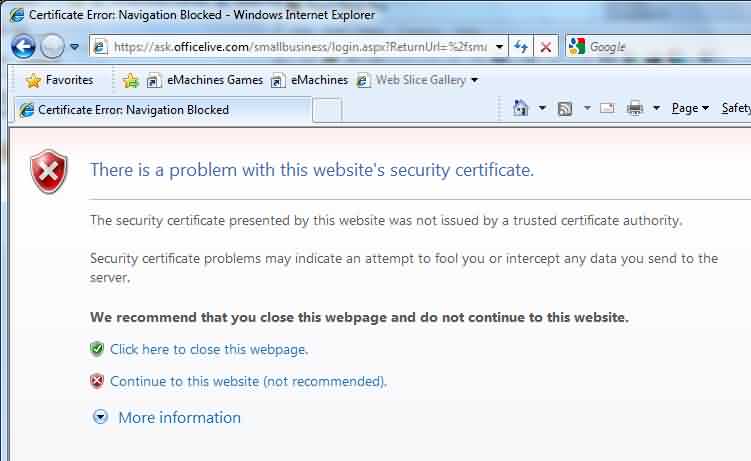Open the Safety menu
751x461 pixels.
[x=736, y=108]
